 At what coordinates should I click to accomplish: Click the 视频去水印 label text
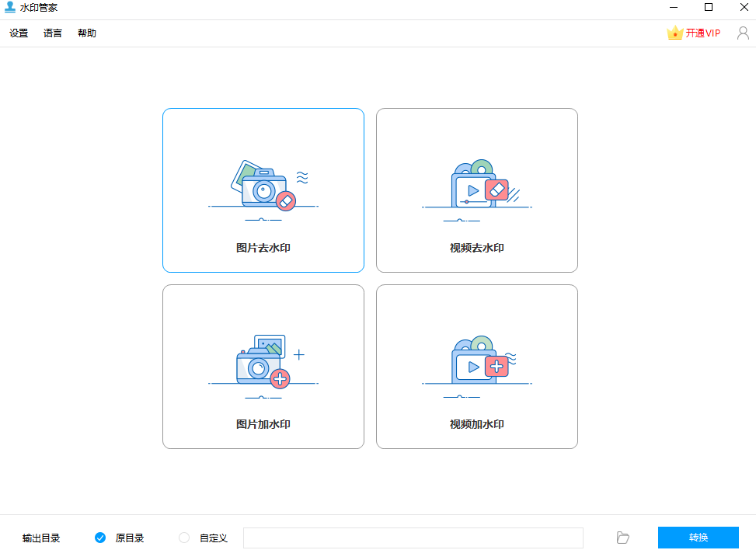tap(477, 248)
